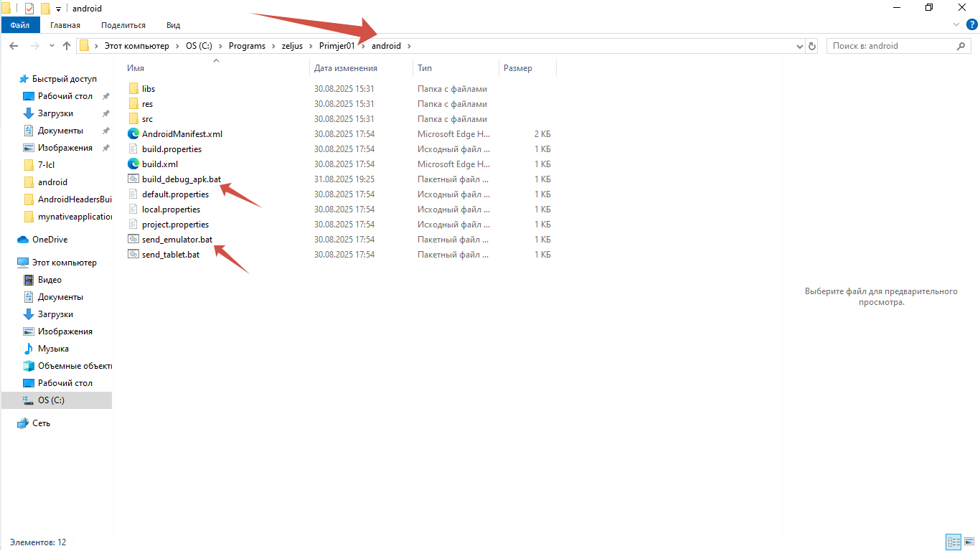This screenshot has width=980, height=551.
Task: Open the recent locations dropdown arrow
Action: (52, 46)
